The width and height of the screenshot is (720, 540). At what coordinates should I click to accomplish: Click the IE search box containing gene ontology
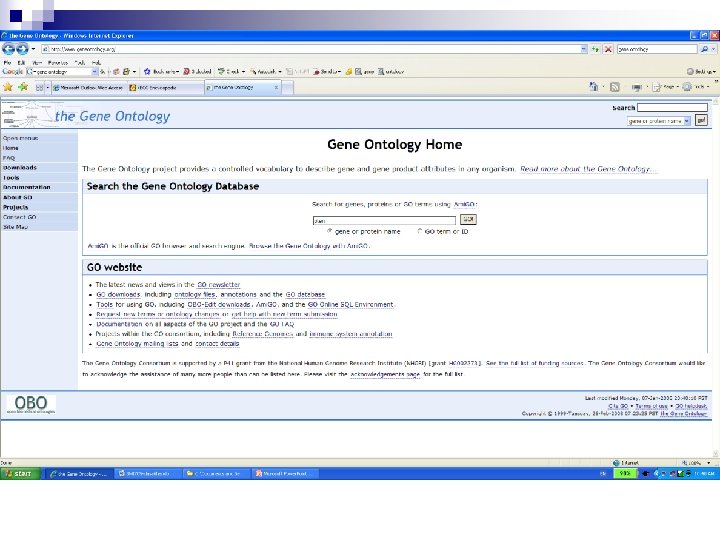tap(657, 49)
